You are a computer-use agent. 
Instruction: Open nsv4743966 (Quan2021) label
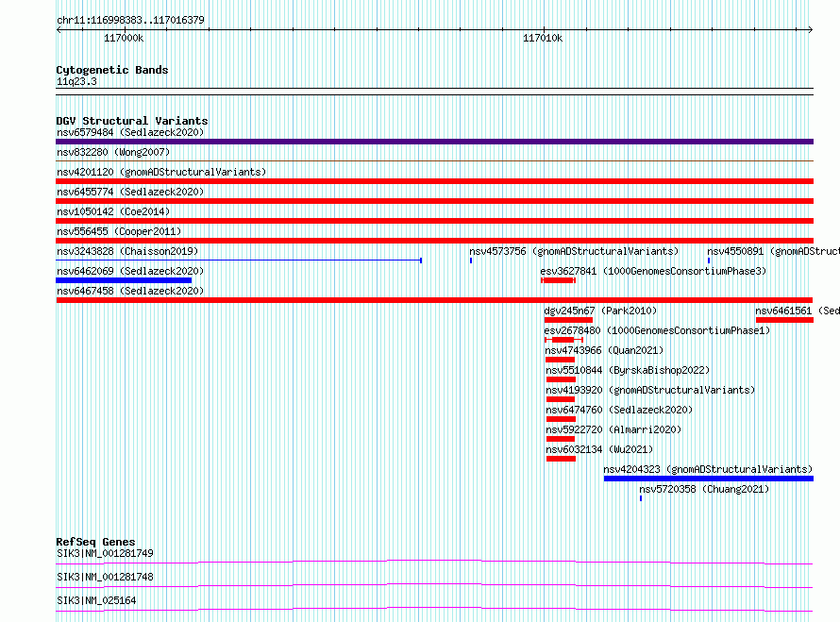click(x=604, y=350)
